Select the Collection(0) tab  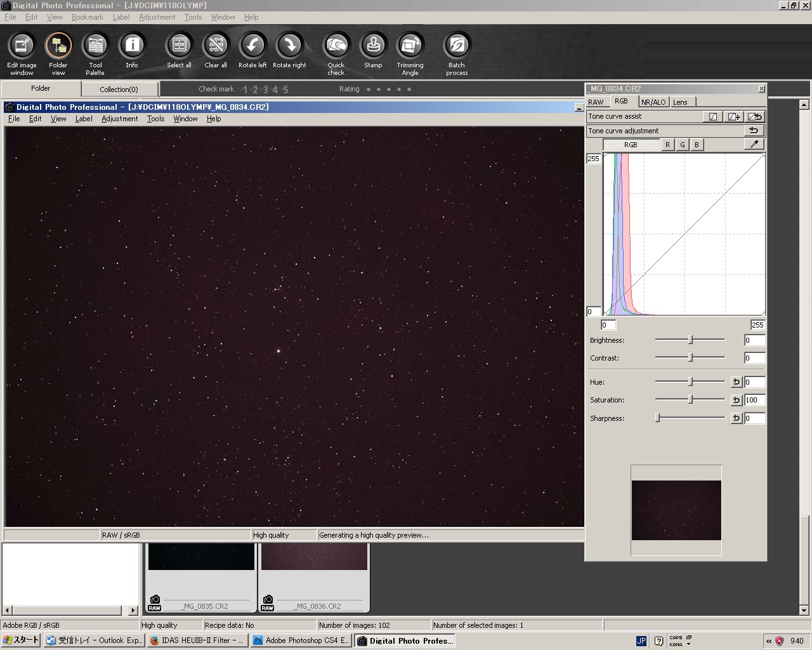[119, 90]
